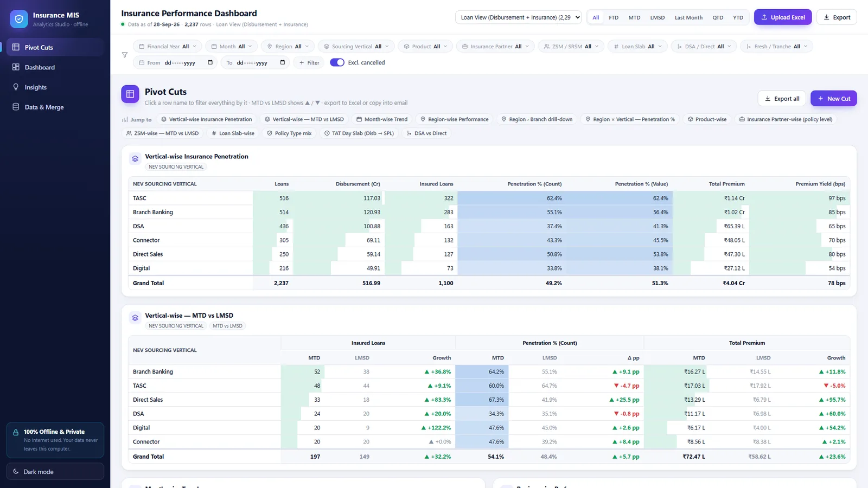Open the Financial Year filter dropdown
The width and height of the screenshot is (868, 488).
click(x=168, y=47)
